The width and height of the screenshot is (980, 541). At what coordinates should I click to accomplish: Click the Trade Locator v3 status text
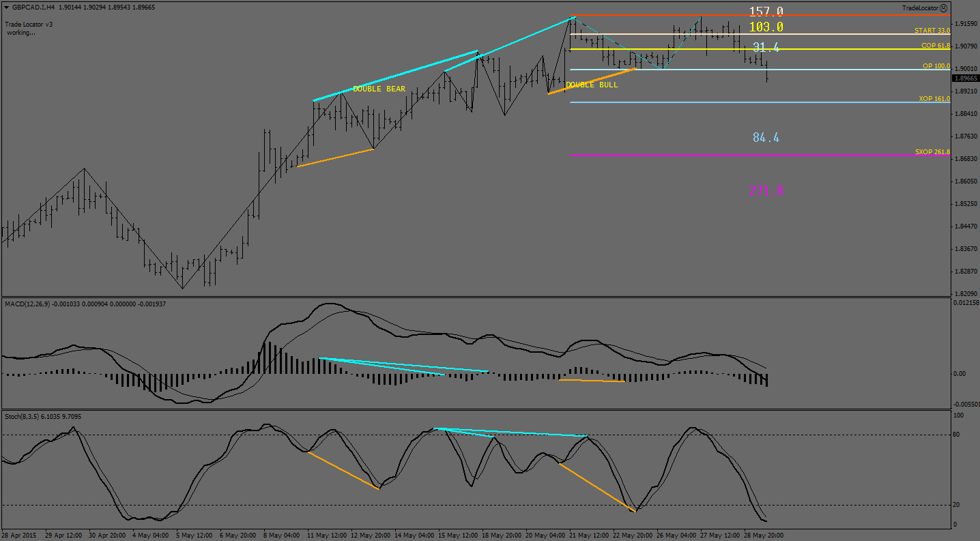[x=29, y=24]
